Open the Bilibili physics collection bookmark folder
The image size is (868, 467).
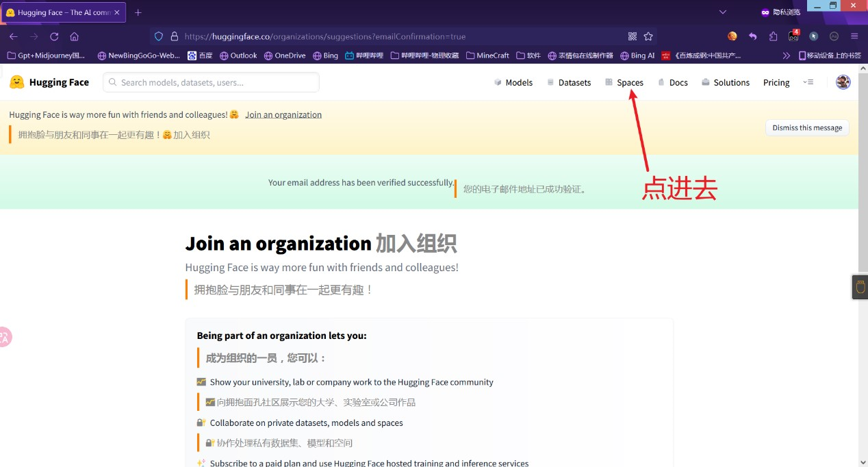(424, 55)
